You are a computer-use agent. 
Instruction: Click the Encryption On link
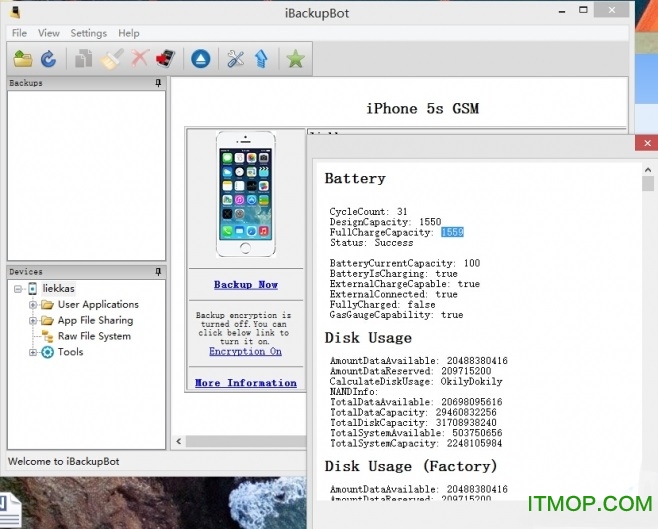click(x=245, y=352)
